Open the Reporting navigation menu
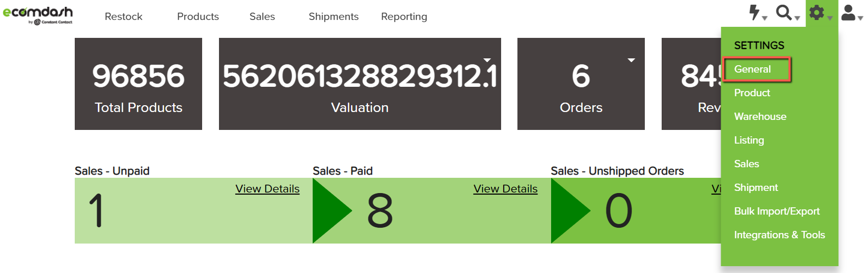 (404, 16)
